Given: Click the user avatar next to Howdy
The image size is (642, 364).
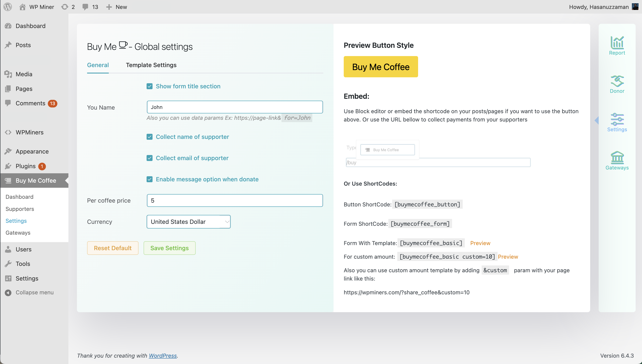Looking at the screenshot, I should point(635,7).
